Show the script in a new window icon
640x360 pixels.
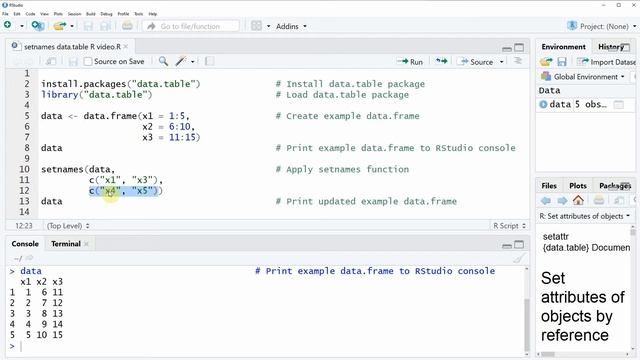click(51, 62)
